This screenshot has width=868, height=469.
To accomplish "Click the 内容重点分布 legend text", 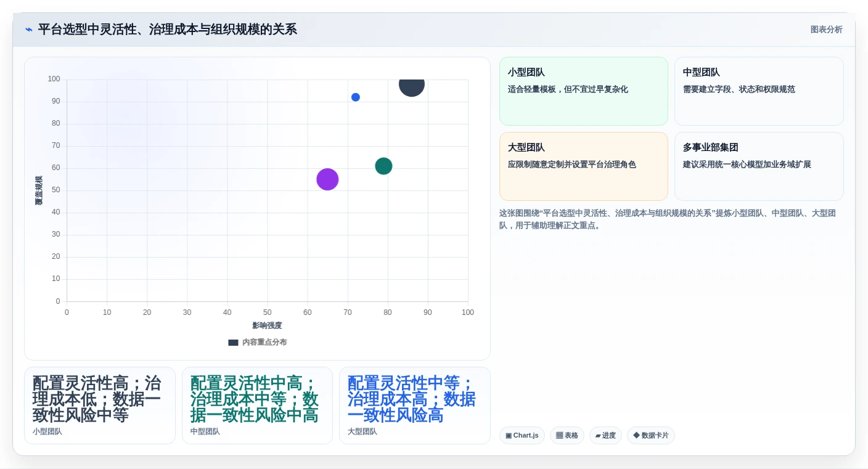I will [x=264, y=343].
